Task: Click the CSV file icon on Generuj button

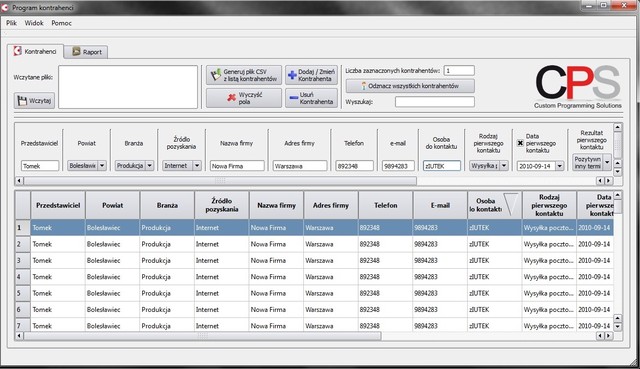Action: tap(216, 75)
